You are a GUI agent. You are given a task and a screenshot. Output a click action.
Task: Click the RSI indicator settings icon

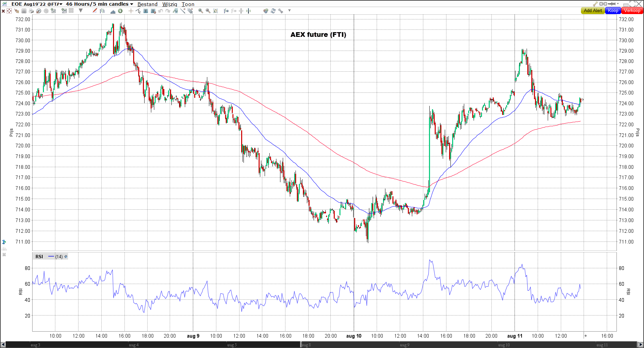(x=66, y=257)
